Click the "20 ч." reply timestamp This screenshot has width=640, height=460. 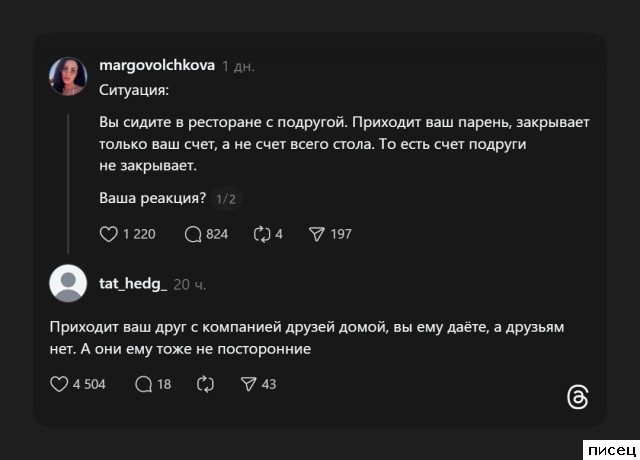click(x=190, y=284)
